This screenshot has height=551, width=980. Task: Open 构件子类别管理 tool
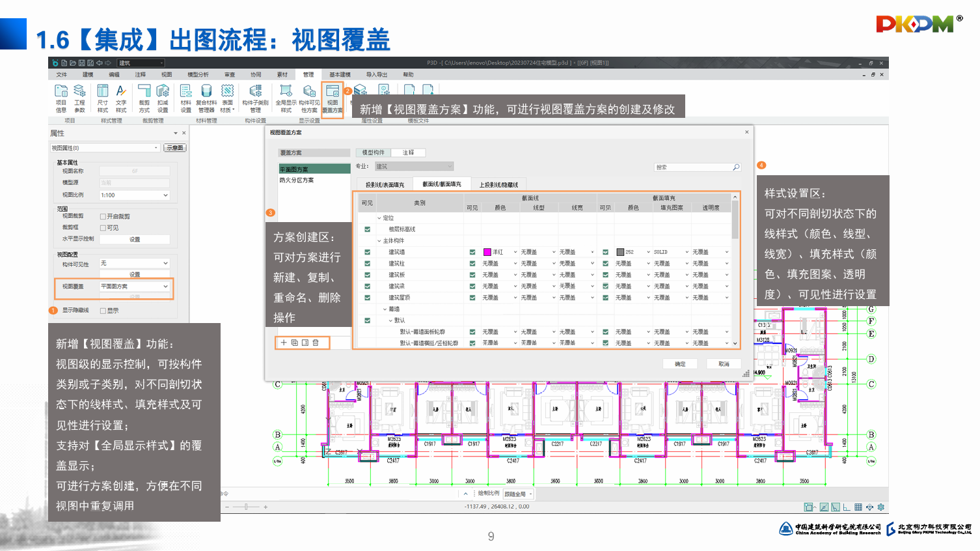255,98
